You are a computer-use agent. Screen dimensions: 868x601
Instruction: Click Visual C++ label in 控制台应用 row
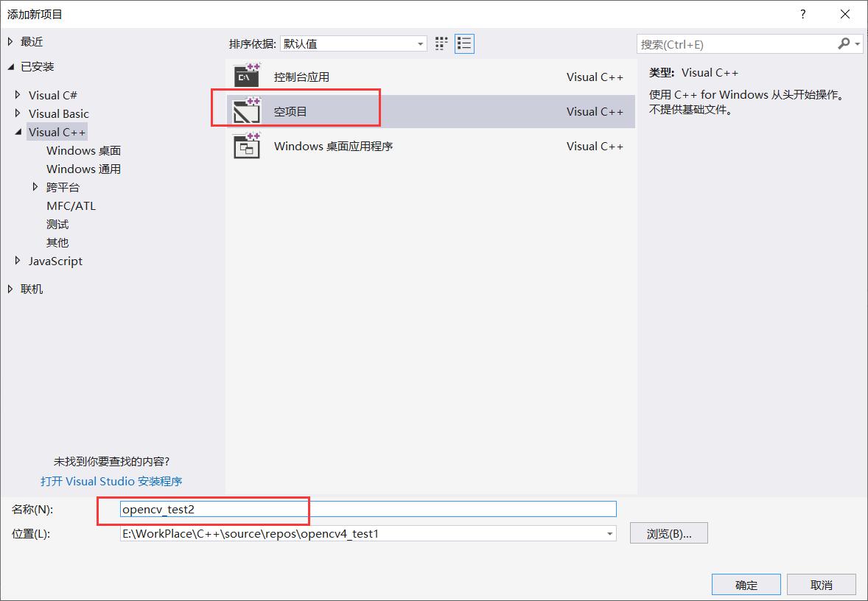pos(595,77)
